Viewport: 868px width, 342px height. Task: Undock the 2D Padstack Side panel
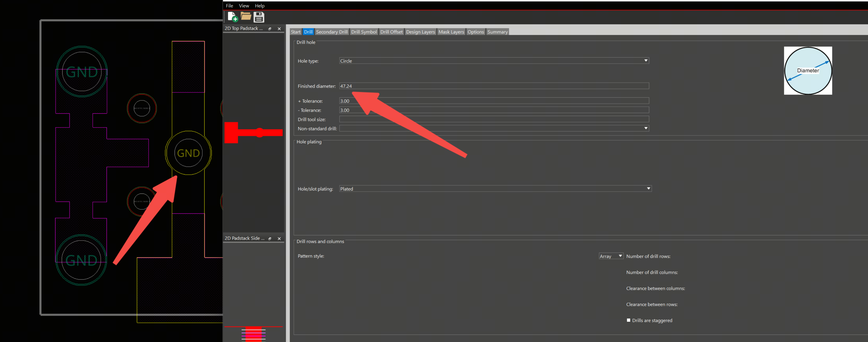tap(270, 239)
